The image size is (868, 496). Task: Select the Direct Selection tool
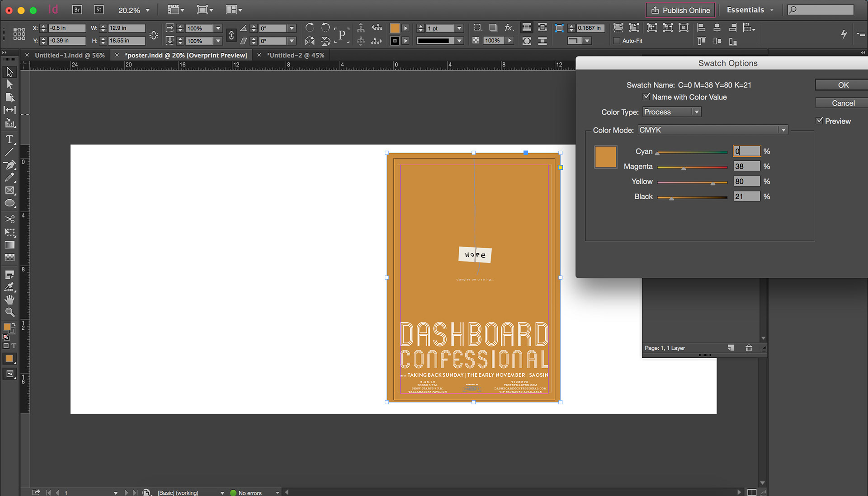coord(9,84)
